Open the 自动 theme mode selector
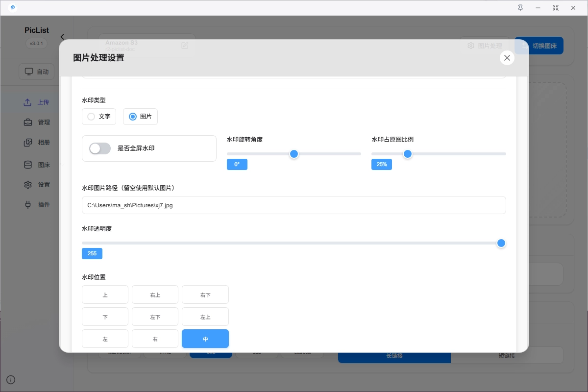 (x=36, y=72)
